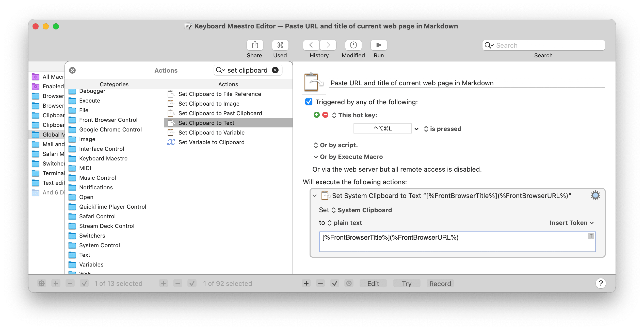Click the macro clipboard icon thumbnail
This screenshot has width=644, height=330.
[x=314, y=82]
